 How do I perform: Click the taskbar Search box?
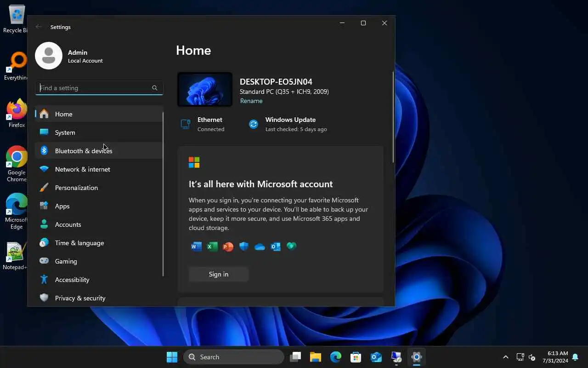point(234,357)
